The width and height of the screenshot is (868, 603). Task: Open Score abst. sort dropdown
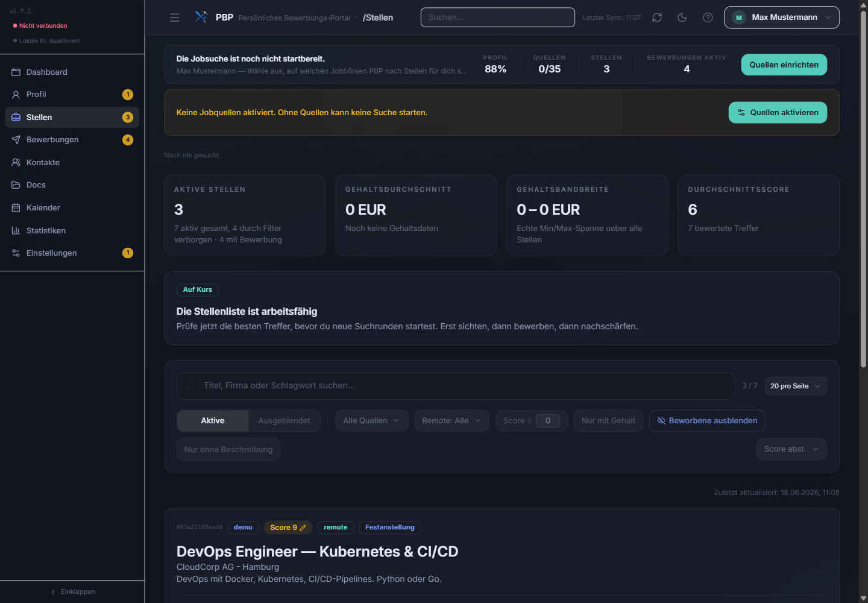click(791, 449)
